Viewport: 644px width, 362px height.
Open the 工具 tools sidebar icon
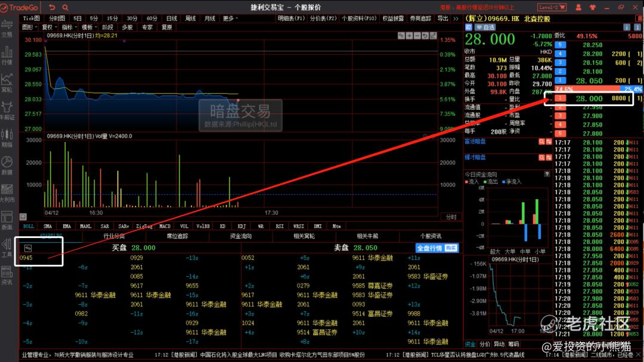(x=7, y=247)
